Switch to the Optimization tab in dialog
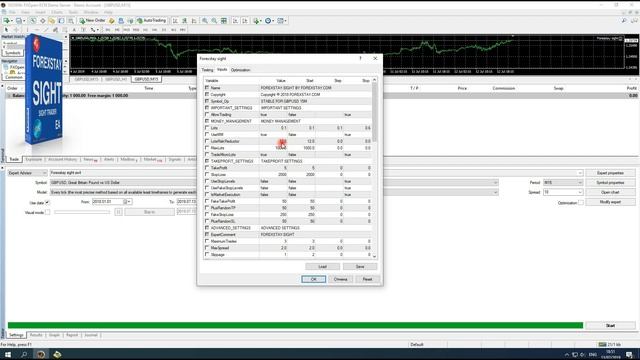The height and width of the screenshot is (360, 640). point(240,70)
